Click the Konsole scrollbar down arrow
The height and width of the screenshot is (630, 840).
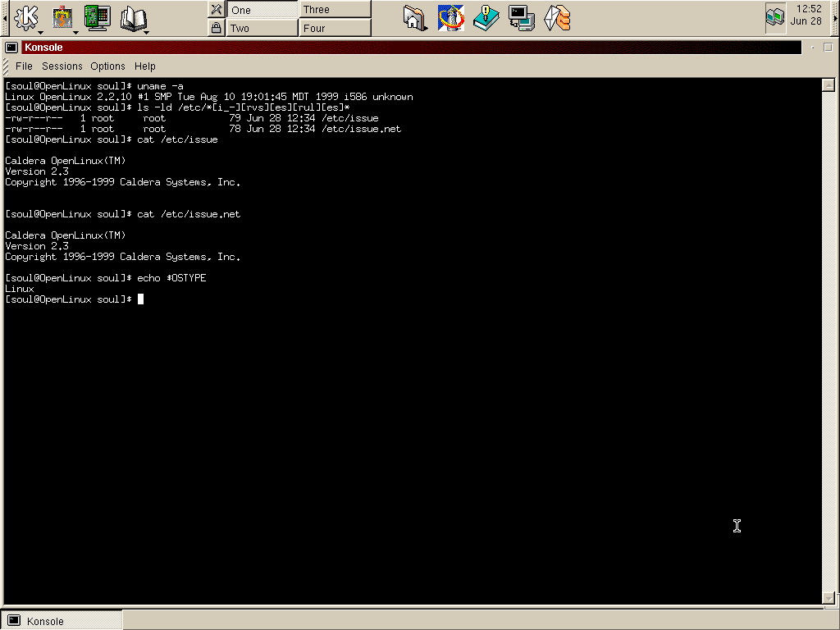coord(829,597)
